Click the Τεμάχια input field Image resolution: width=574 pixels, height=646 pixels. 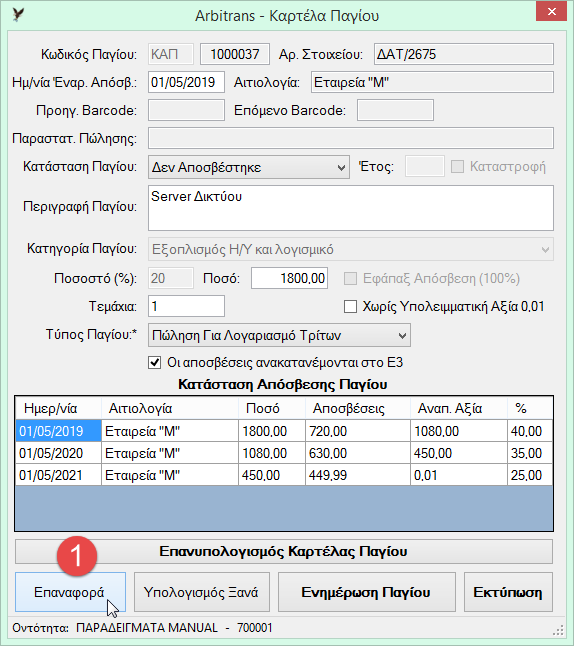[x=186, y=306]
